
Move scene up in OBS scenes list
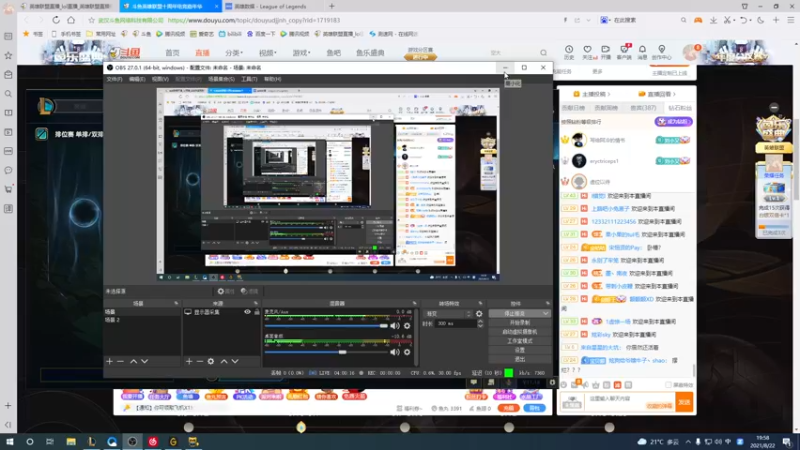[x=133, y=361]
